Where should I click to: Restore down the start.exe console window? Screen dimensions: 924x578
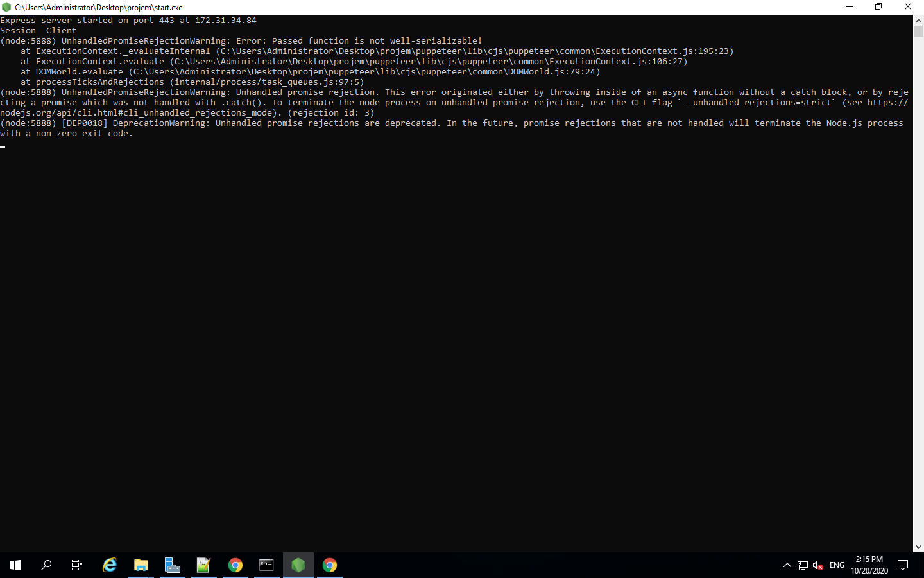(x=878, y=7)
